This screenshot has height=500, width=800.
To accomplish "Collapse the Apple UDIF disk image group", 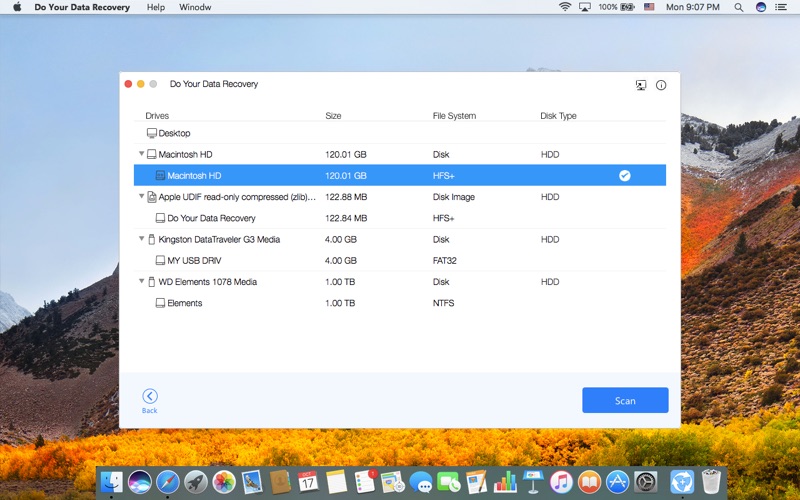I will click(x=141, y=196).
